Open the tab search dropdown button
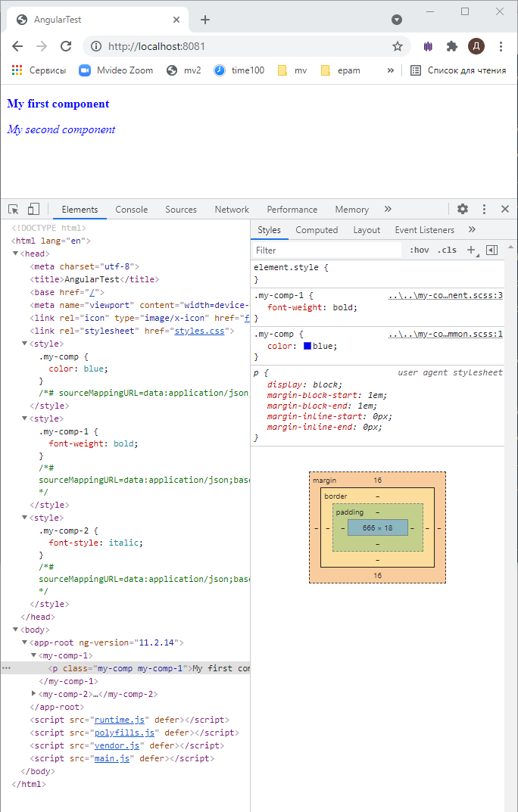Viewport: 518px width, 812px height. (397, 20)
